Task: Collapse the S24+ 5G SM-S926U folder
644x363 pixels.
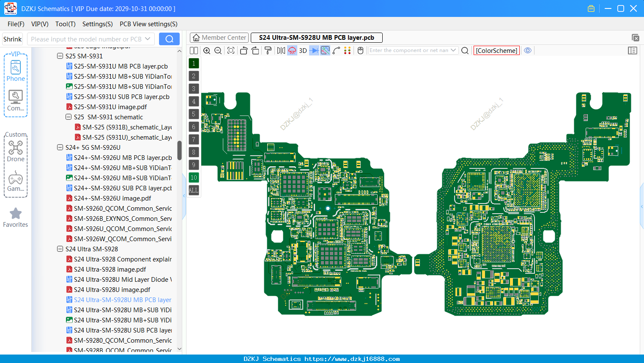Action: (x=60, y=147)
